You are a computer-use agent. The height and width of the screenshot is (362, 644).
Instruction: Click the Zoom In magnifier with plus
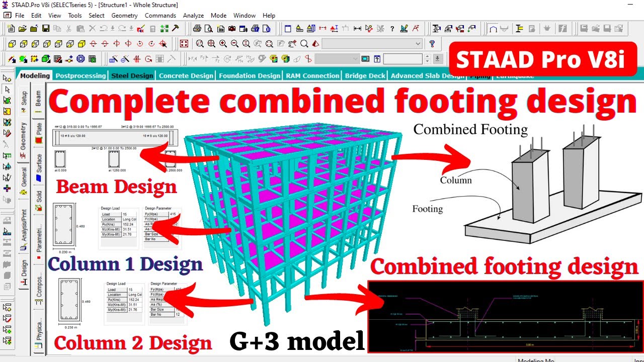click(x=223, y=44)
